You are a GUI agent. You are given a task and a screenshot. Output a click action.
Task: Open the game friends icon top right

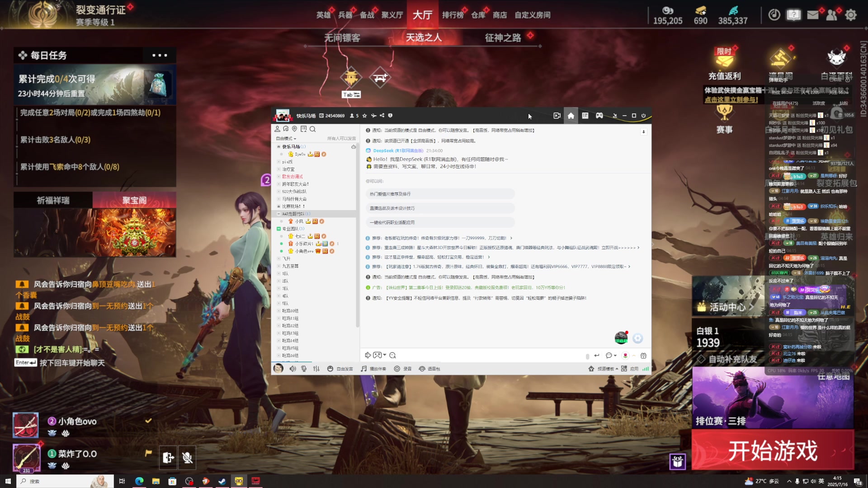831,15
